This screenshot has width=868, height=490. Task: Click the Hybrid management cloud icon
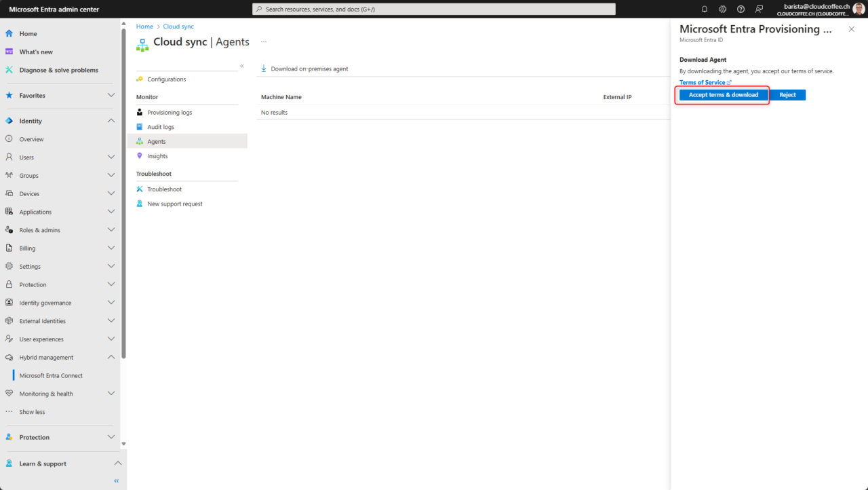[9, 357]
